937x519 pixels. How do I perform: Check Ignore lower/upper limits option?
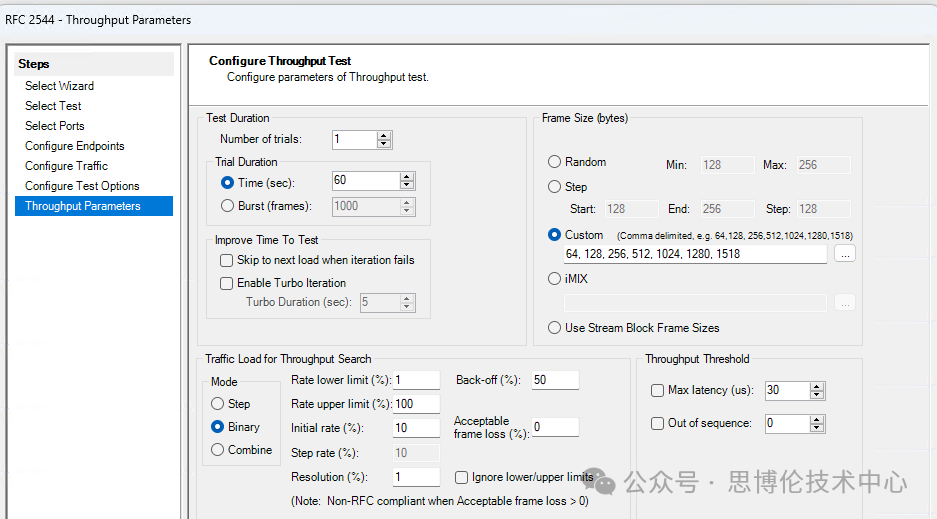462,477
